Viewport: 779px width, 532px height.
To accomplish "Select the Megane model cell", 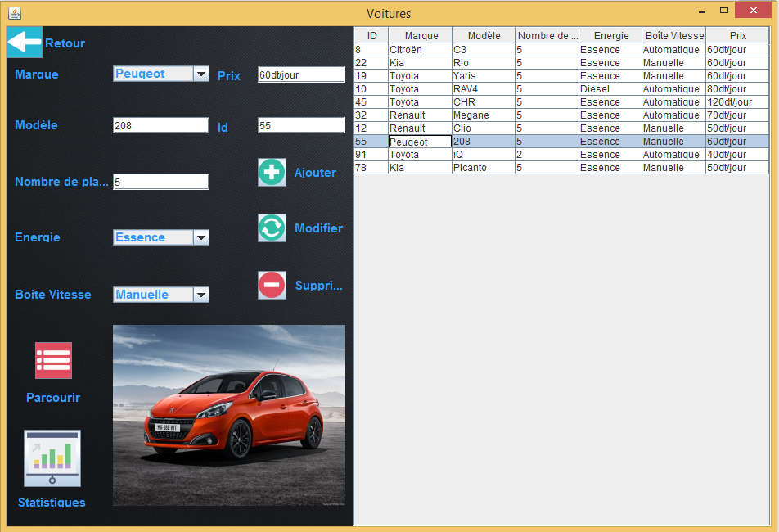I will [484, 115].
